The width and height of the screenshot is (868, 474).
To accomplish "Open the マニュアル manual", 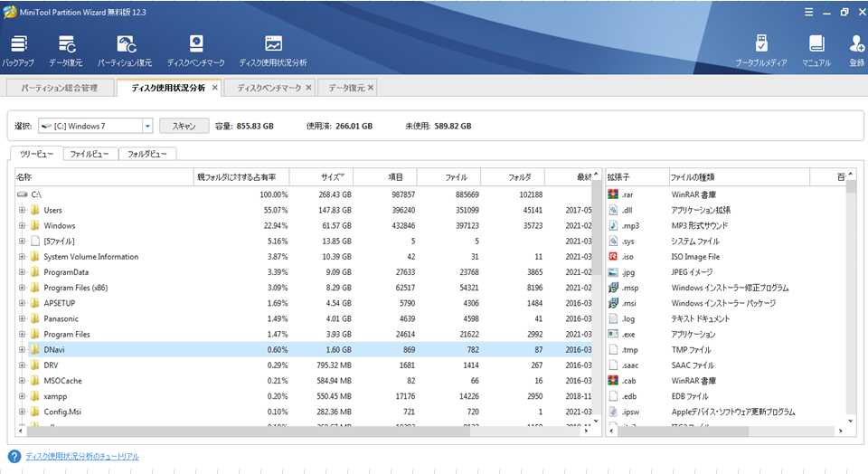I will (x=816, y=51).
